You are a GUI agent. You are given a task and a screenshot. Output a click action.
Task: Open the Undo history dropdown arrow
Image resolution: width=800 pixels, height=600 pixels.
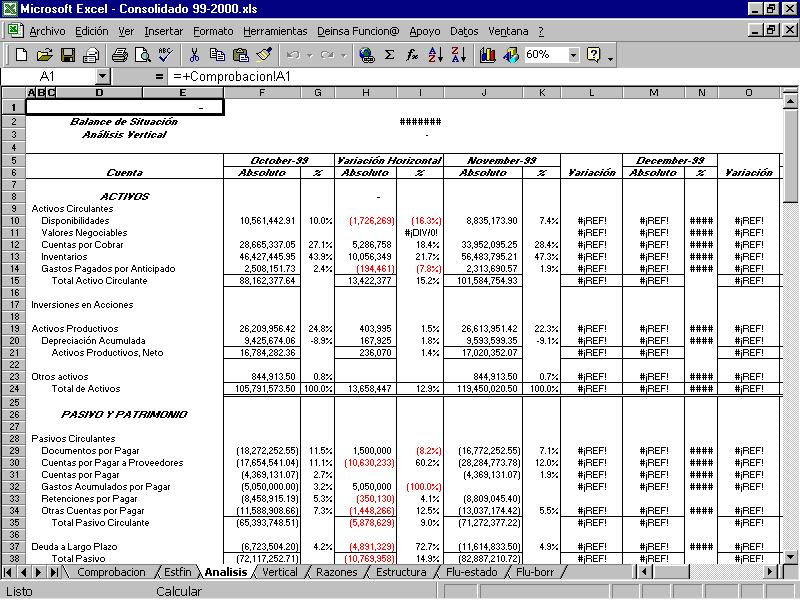tap(309, 55)
